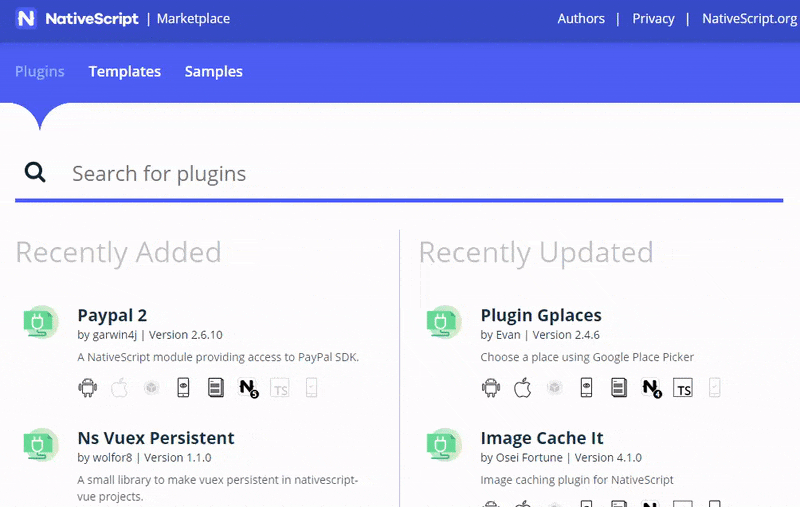The width and height of the screenshot is (800, 507).
Task: Click 'Choose a place using Google Place Picker'
Action: (587, 357)
